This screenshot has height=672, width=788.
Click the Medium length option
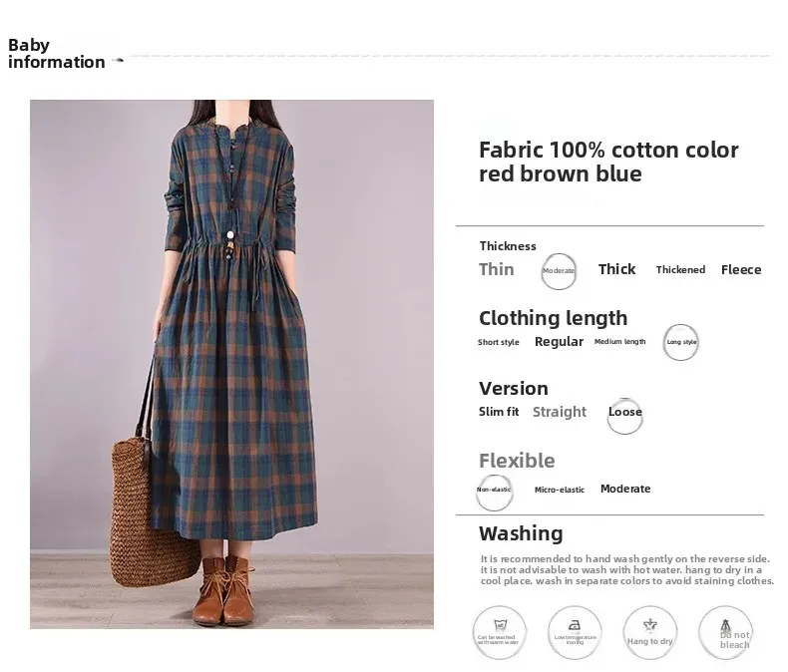619,342
